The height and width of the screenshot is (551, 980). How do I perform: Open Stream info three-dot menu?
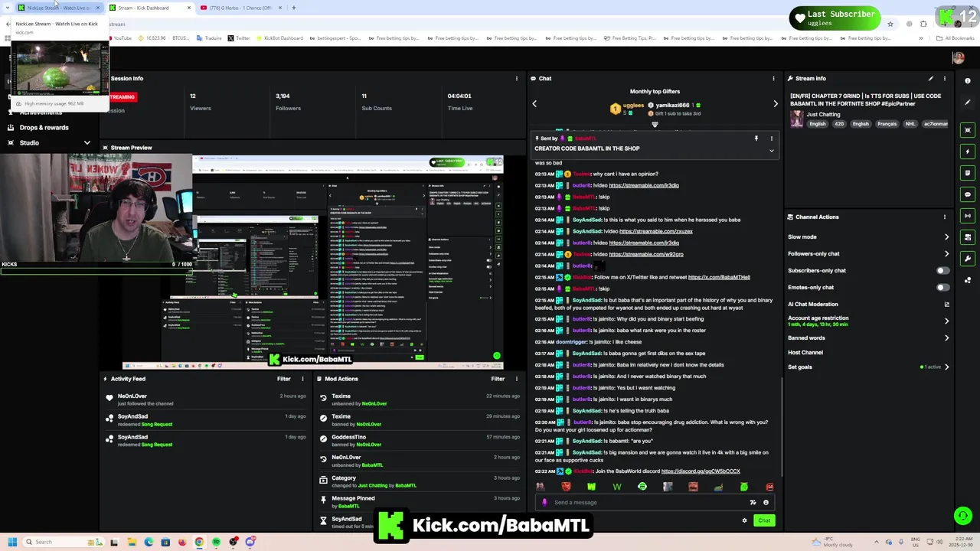pyautogui.click(x=945, y=78)
